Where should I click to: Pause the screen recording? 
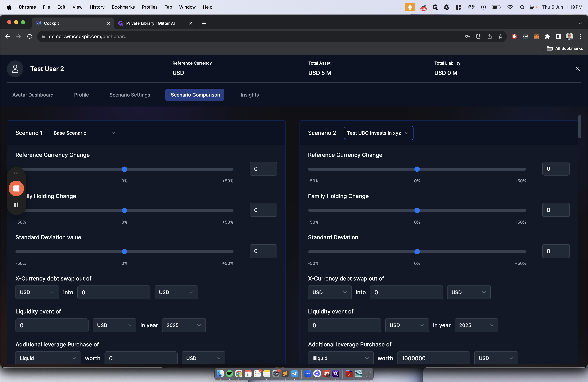16,205
